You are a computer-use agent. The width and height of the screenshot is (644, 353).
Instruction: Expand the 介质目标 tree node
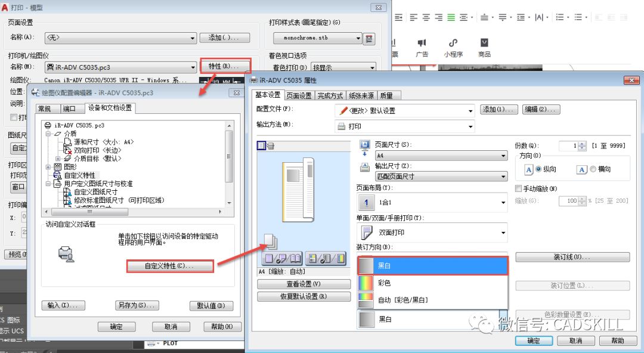tap(58, 159)
